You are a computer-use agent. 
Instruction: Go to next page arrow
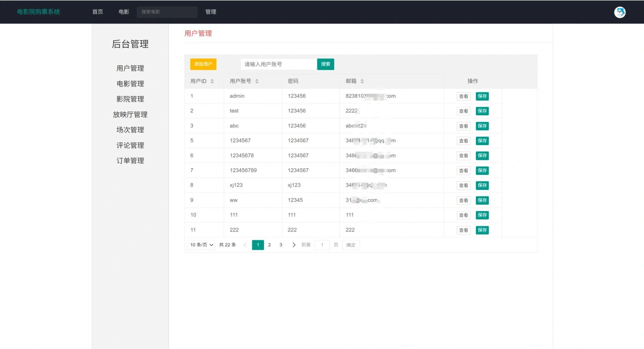pos(294,245)
